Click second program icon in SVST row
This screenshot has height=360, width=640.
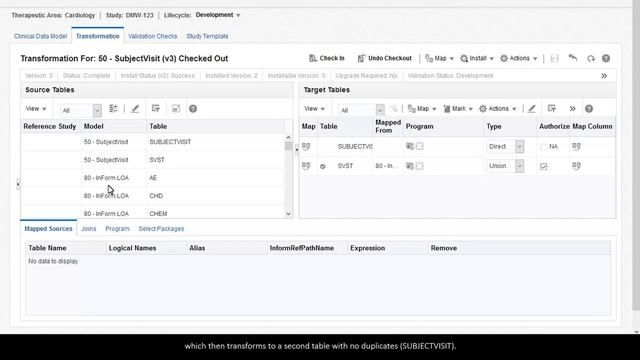click(420, 166)
